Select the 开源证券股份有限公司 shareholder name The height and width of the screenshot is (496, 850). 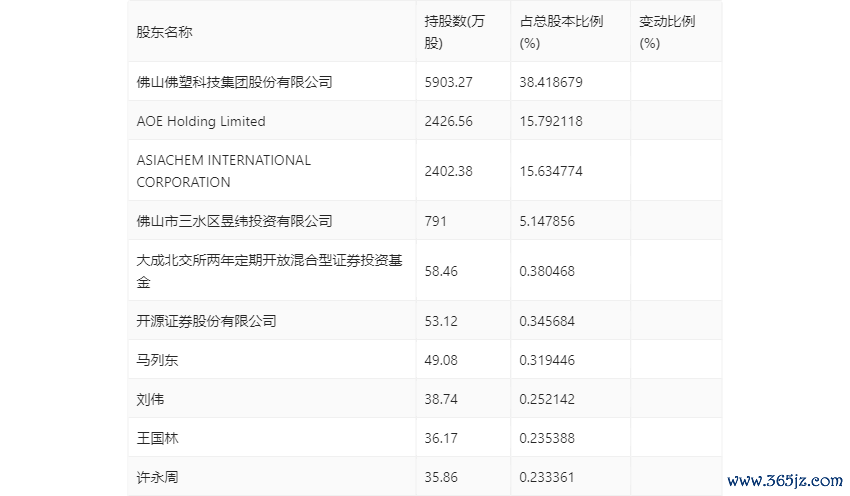tap(206, 321)
